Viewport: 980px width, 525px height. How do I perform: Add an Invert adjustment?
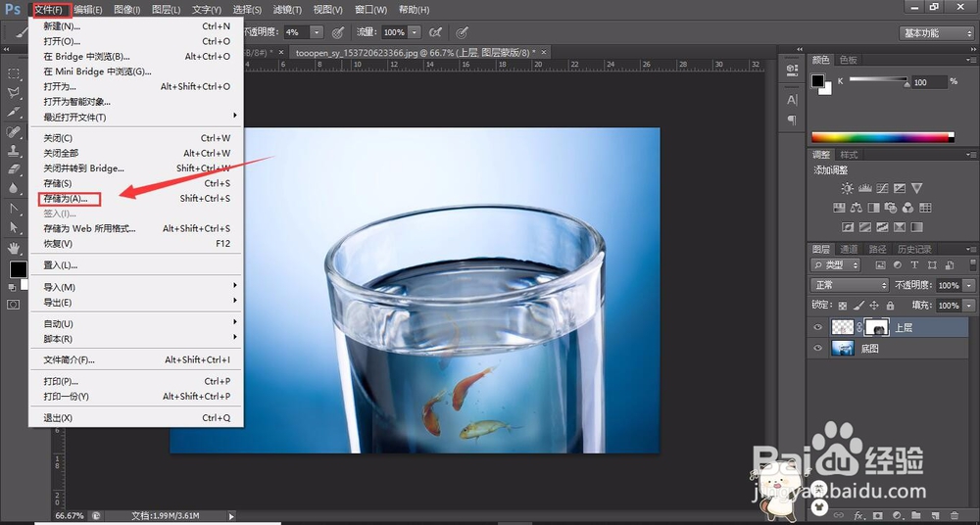[x=848, y=227]
